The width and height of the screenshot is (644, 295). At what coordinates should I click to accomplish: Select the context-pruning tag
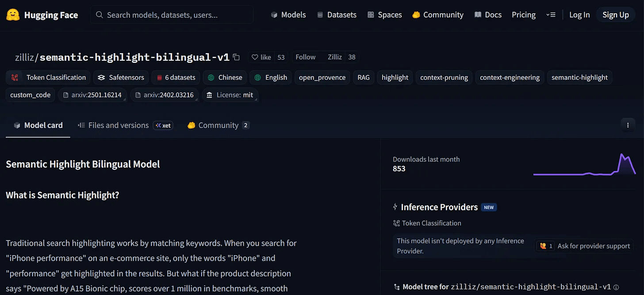tap(444, 77)
